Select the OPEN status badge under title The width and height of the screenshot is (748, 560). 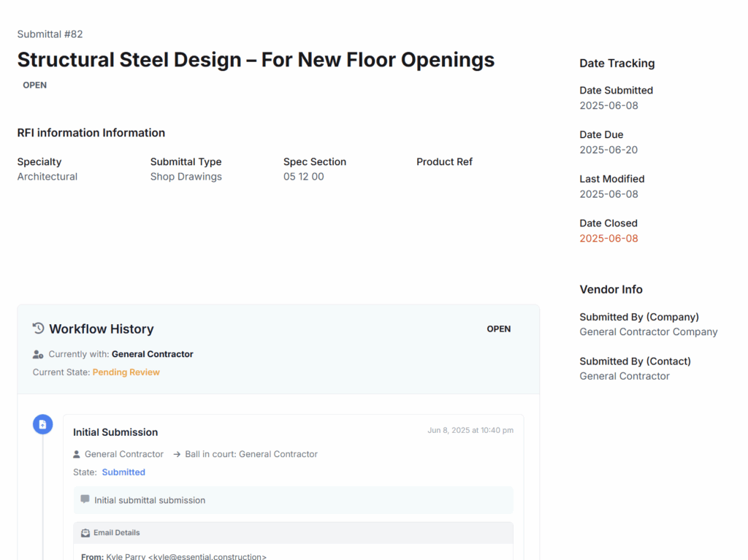tap(35, 85)
